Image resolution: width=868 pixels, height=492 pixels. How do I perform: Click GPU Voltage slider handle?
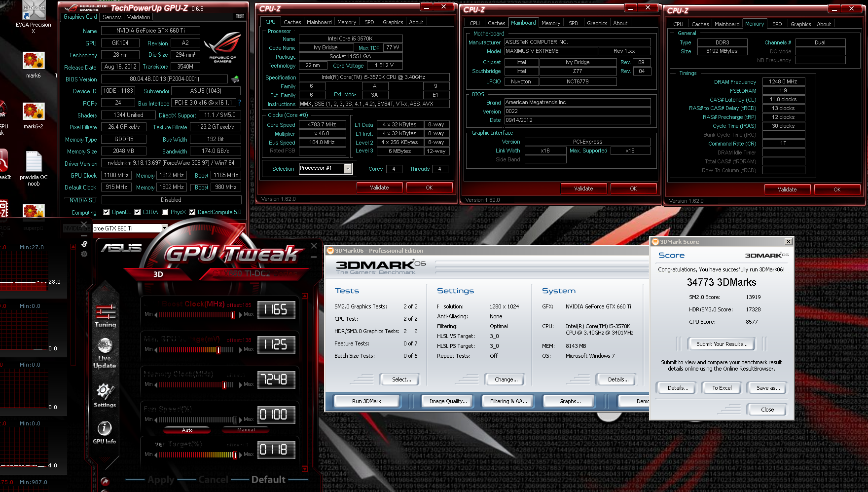pos(218,349)
